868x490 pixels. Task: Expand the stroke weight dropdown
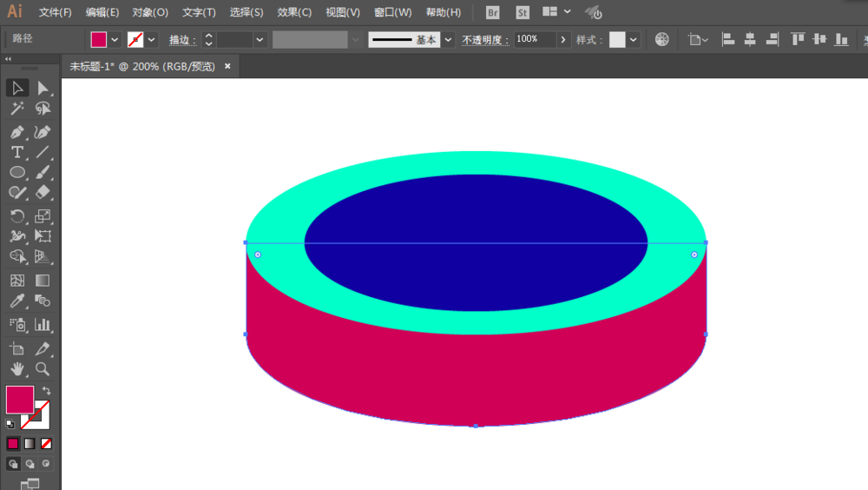260,40
